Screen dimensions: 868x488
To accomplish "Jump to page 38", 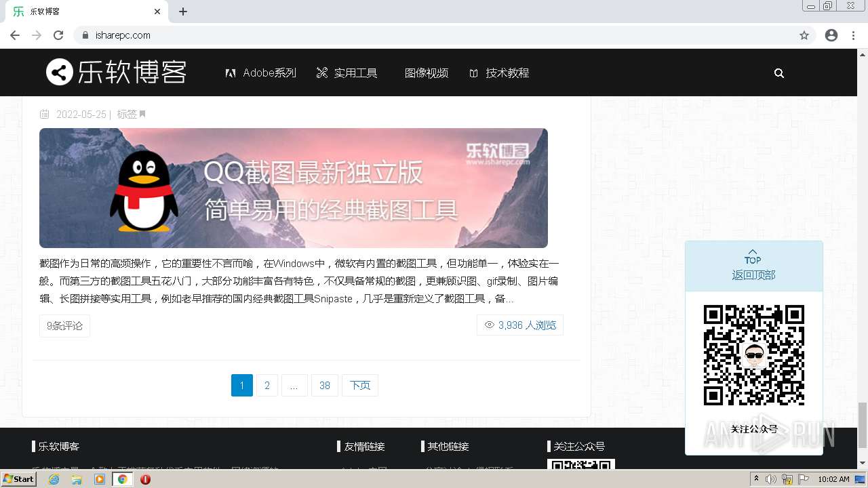I will [x=325, y=385].
